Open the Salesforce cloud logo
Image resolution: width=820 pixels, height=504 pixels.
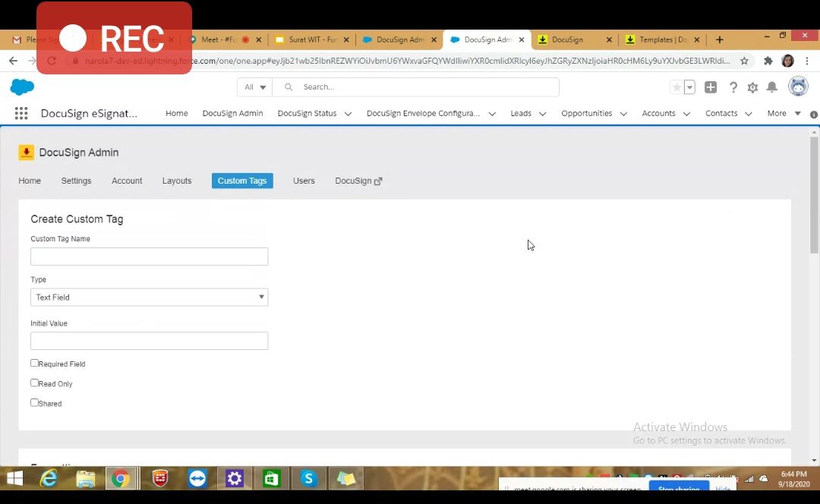(x=22, y=87)
